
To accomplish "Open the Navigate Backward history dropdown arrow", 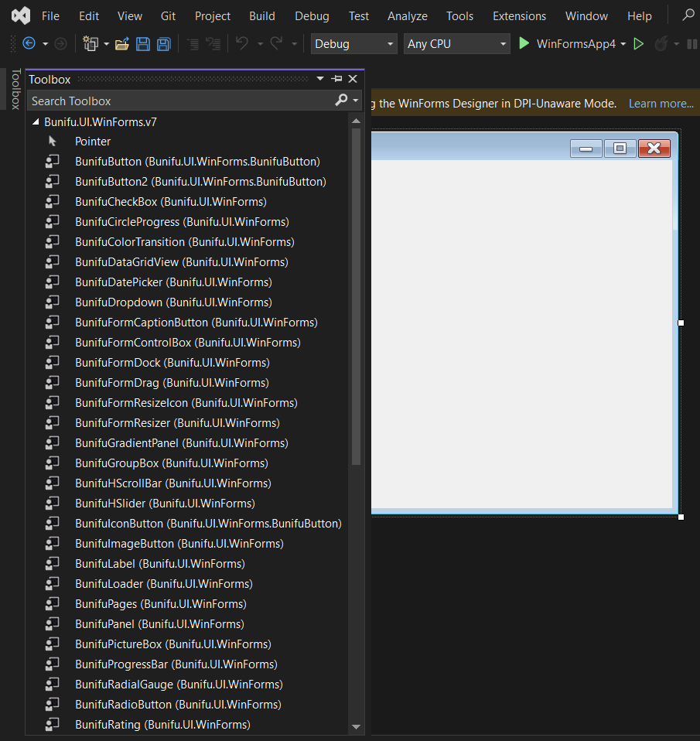I will (46, 44).
